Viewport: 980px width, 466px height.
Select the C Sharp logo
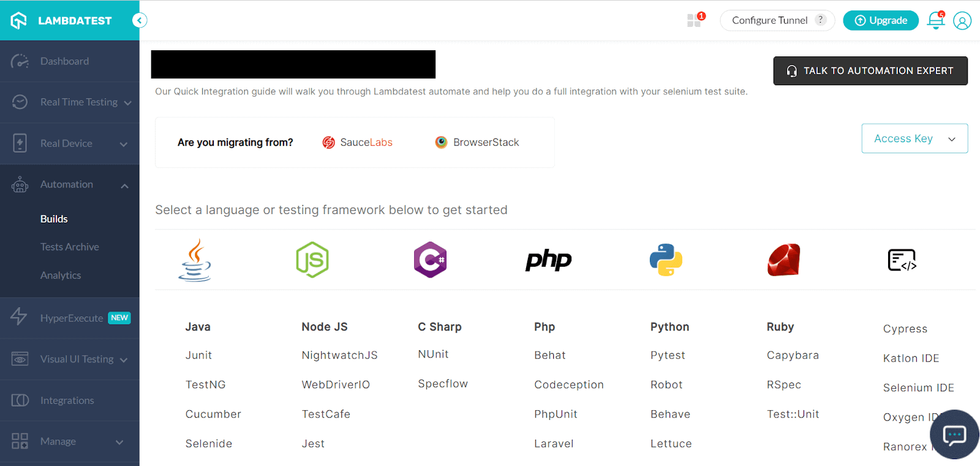[x=430, y=259]
